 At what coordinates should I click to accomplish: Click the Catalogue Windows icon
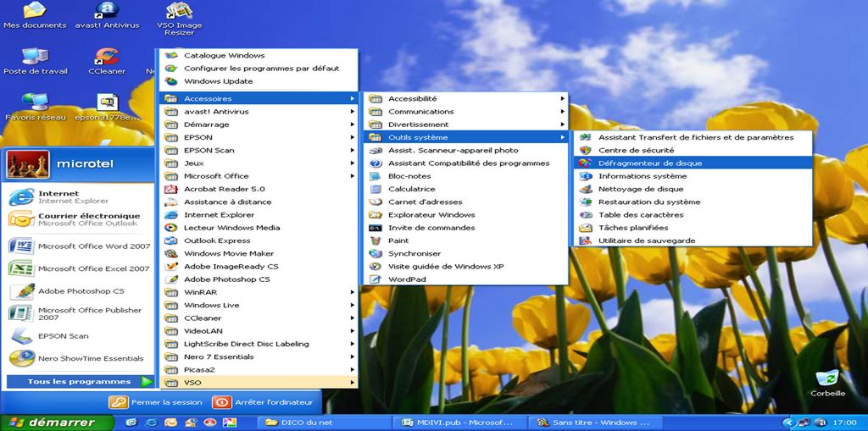click(x=171, y=55)
